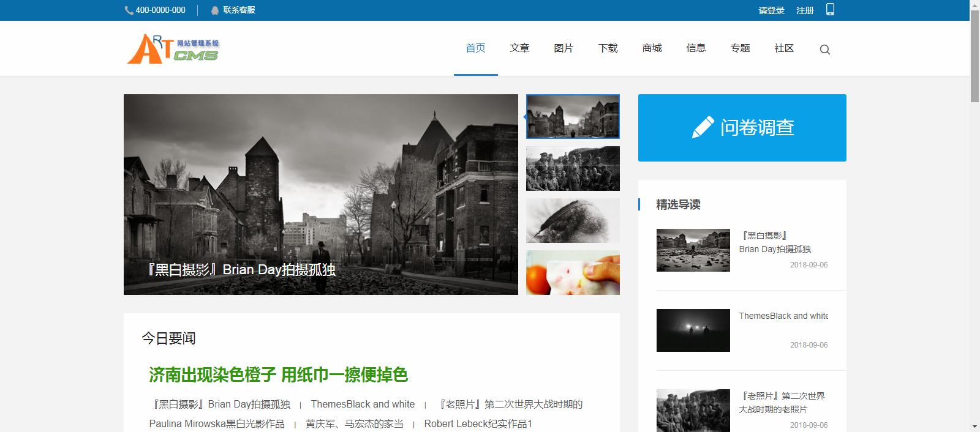Viewport: 980px width, 432px height.
Task: Open the 社区 navigation item
Action: (x=785, y=48)
